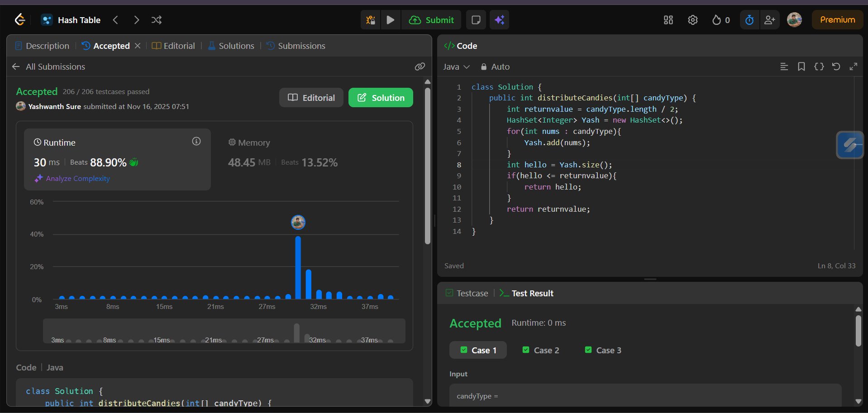Viewport: 868px width, 413px height.
Task: Start the timer stopwatch icon
Action: click(x=749, y=20)
